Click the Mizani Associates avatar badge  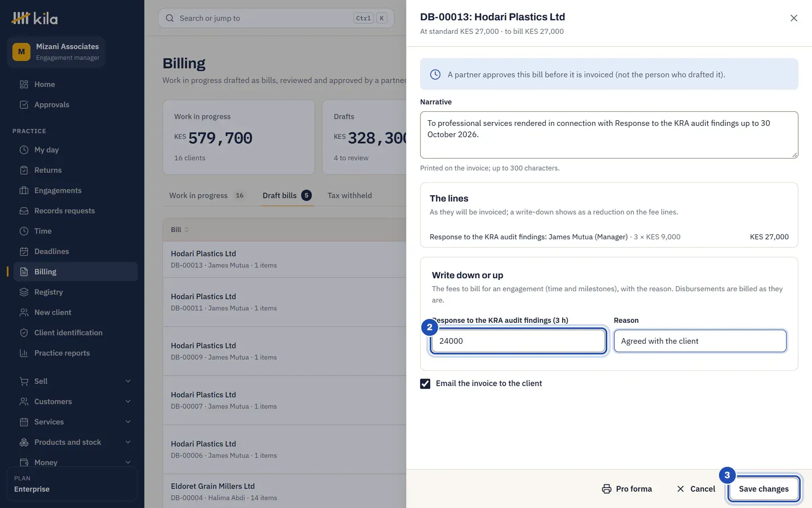21,52
